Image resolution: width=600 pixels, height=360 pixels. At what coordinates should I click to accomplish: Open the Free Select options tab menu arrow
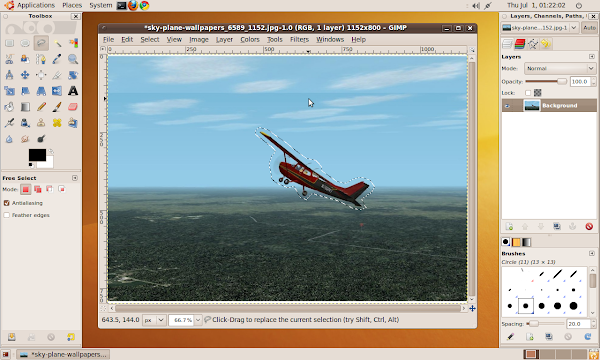tap(75, 178)
